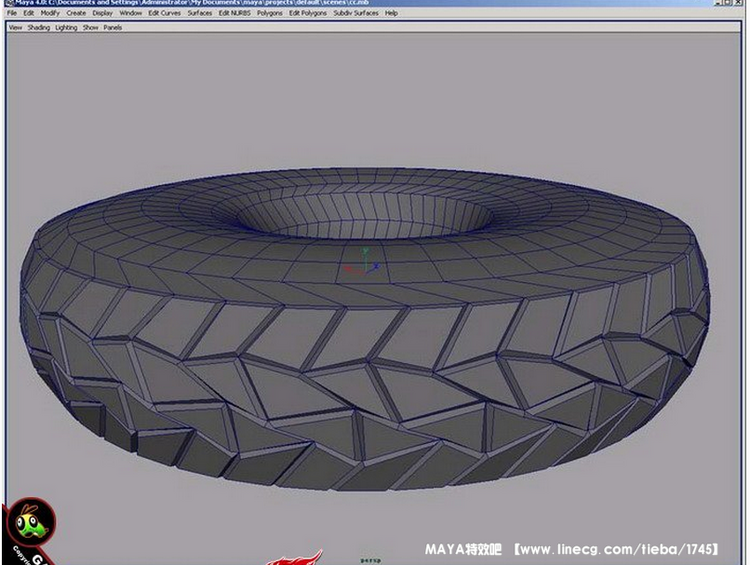Open the Edit Curves menu
The height and width of the screenshot is (565, 750).
(164, 13)
